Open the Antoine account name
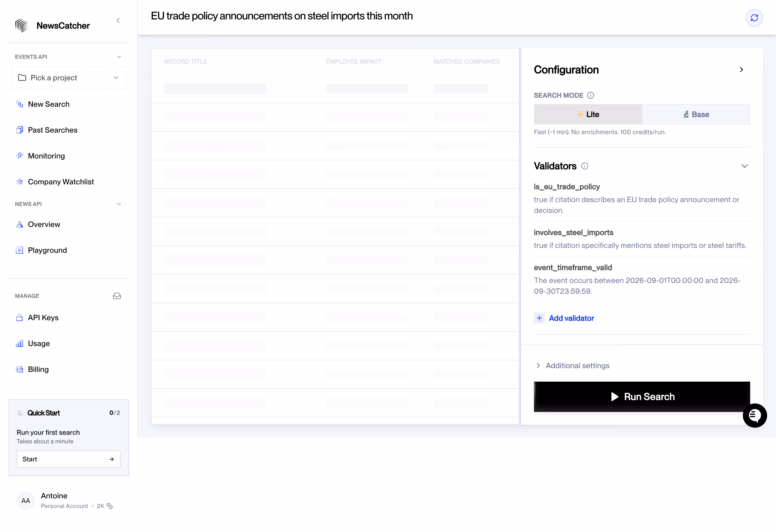The width and height of the screenshot is (776, 532). 54,496
